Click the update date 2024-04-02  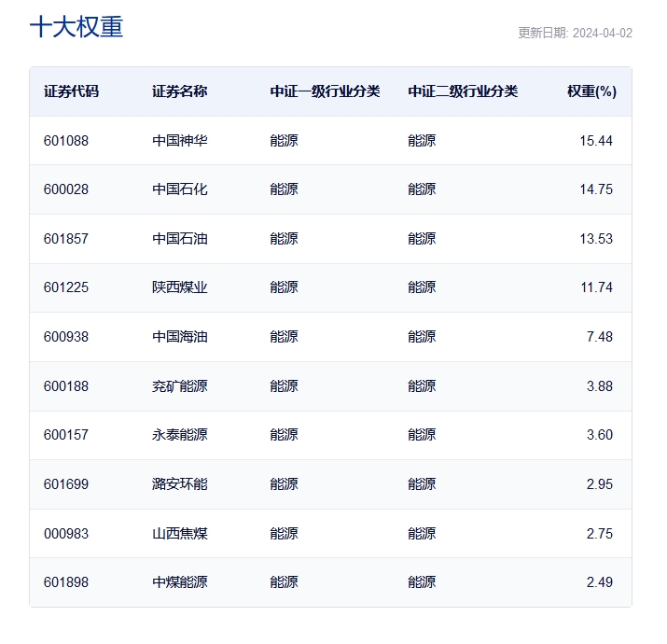point(603,34)
